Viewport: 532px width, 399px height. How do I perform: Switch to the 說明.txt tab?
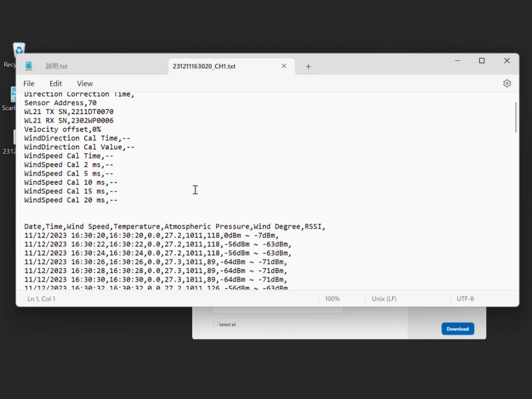pos(57,66)
